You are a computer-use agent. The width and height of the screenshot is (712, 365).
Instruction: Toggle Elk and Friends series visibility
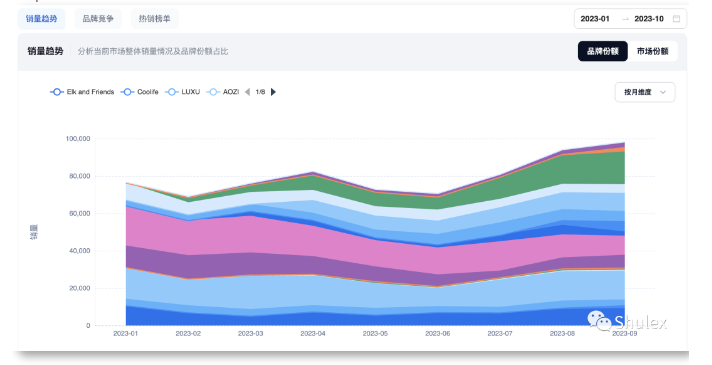tap(82, 92)
